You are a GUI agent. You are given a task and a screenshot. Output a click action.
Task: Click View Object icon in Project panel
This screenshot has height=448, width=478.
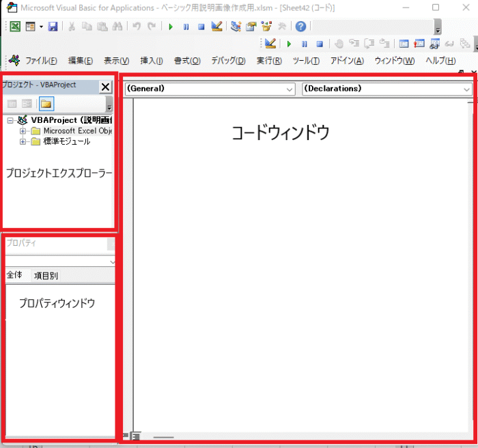click(x=27, y=104)
